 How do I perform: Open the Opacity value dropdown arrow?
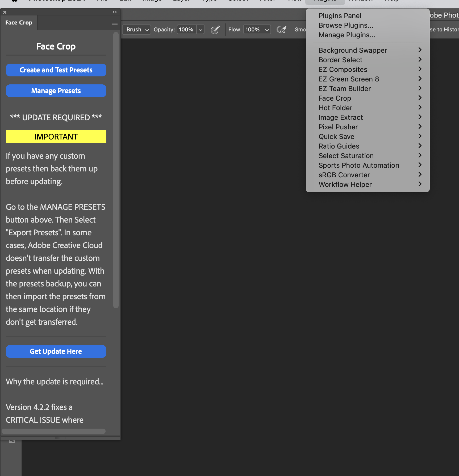point(201,30)
